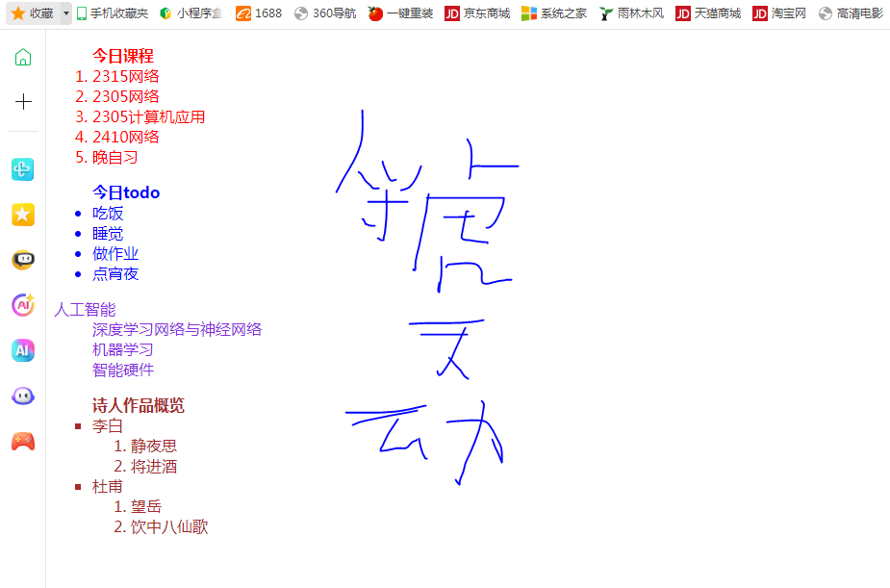890x588 pixels.
Task: Click the 机器学习 line
Action: [123, 349]
